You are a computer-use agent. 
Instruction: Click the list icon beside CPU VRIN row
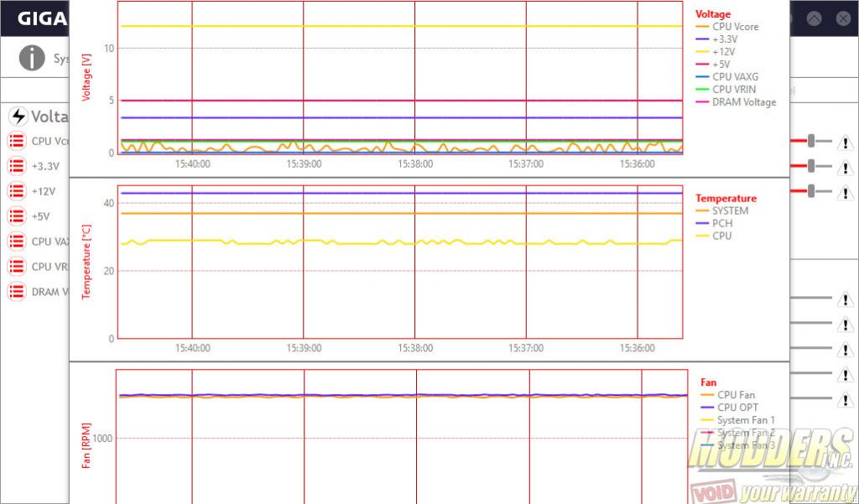pos(17,266)
